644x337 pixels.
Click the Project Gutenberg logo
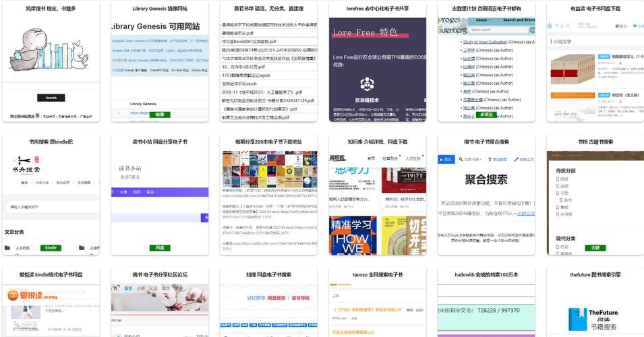[452, 26]
